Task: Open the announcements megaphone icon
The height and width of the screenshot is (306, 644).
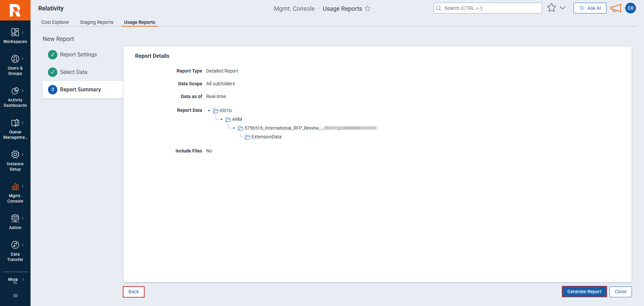Action: pyautogui.click(x=616, y=8)
